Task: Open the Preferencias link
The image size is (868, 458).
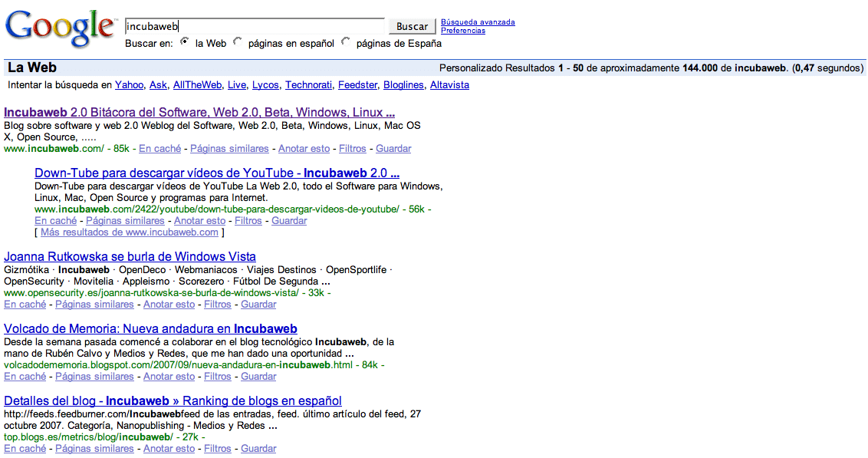Action: click(462, 31)
